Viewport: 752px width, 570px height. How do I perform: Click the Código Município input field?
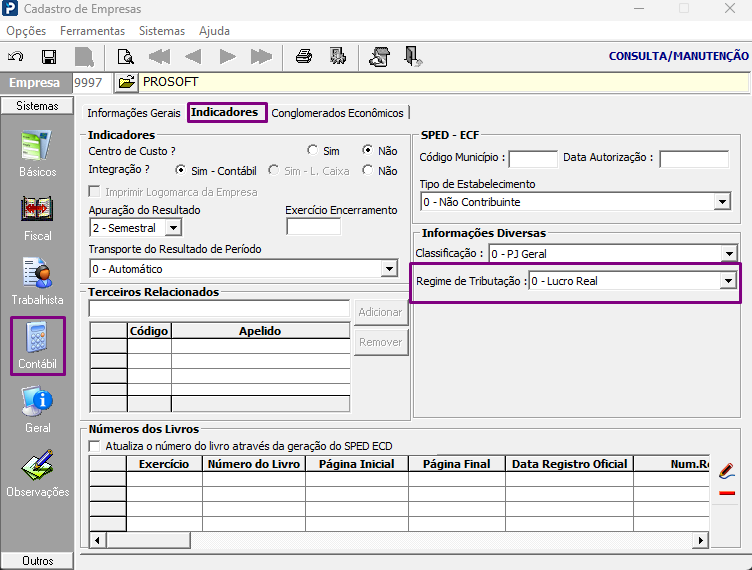click(533, 159)
